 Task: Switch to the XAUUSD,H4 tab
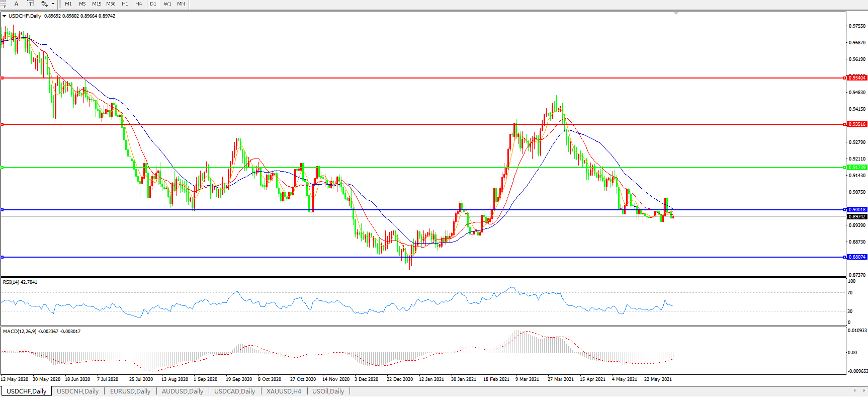[x=284, y=391]
